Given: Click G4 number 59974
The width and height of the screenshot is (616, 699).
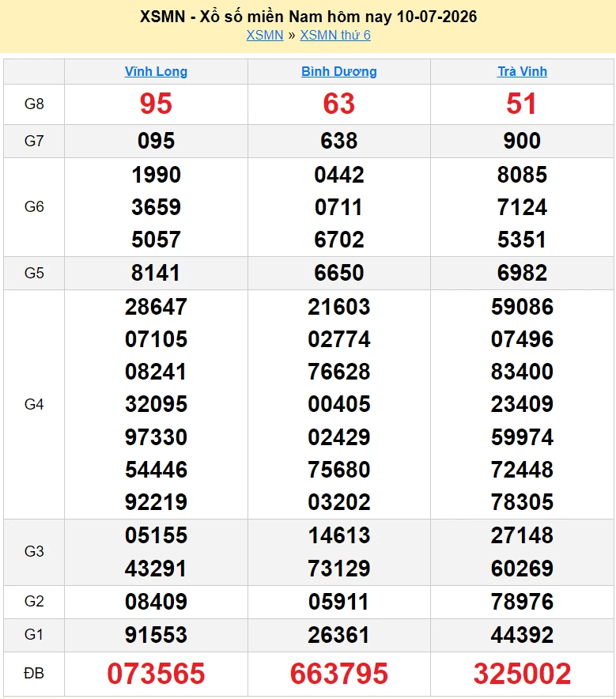Looking at the screenshot, I should tap(522, 436).
